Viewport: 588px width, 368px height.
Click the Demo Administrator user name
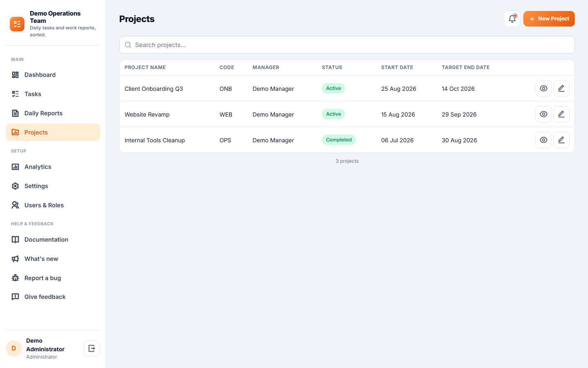click(x=45, y=345)
